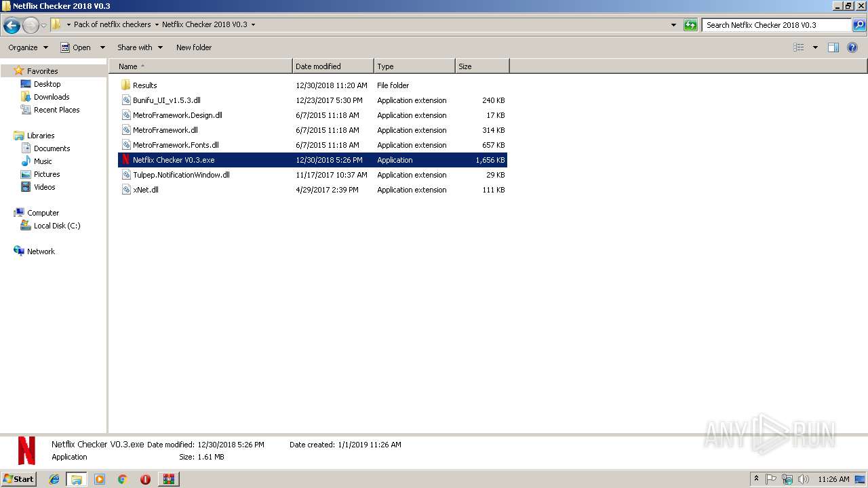Open Local Disk (C:) in navigation pane

click(57, 226)
